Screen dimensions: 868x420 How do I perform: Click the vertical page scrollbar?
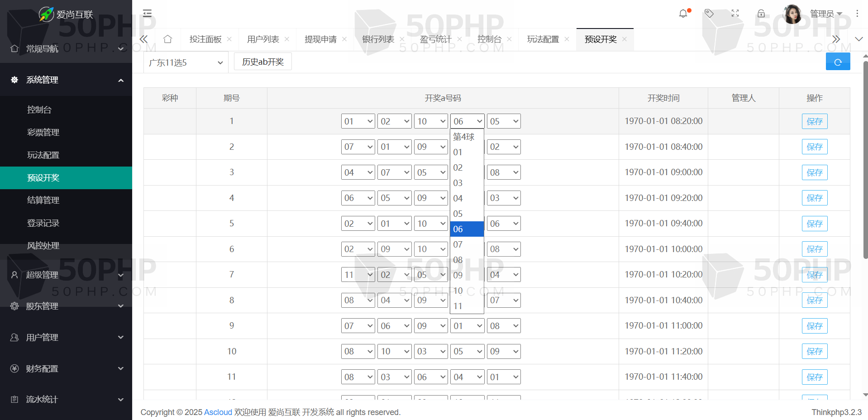tap(865, 158)
